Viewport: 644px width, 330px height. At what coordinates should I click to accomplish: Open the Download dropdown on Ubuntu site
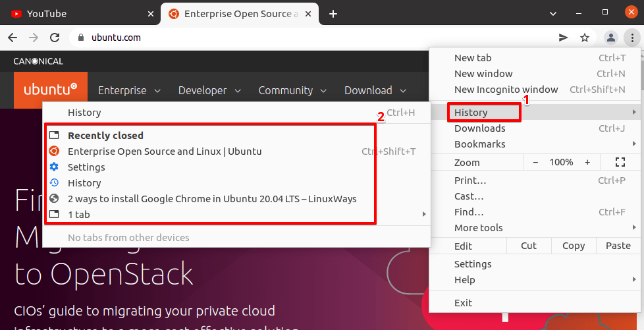pos(375,90)
